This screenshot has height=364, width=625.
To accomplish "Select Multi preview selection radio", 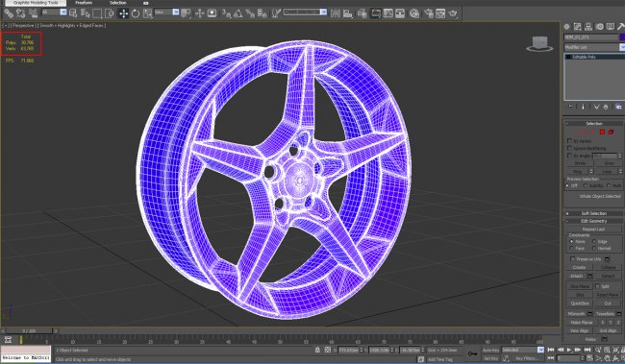I will pyautogui.click(x=609, y=186).
